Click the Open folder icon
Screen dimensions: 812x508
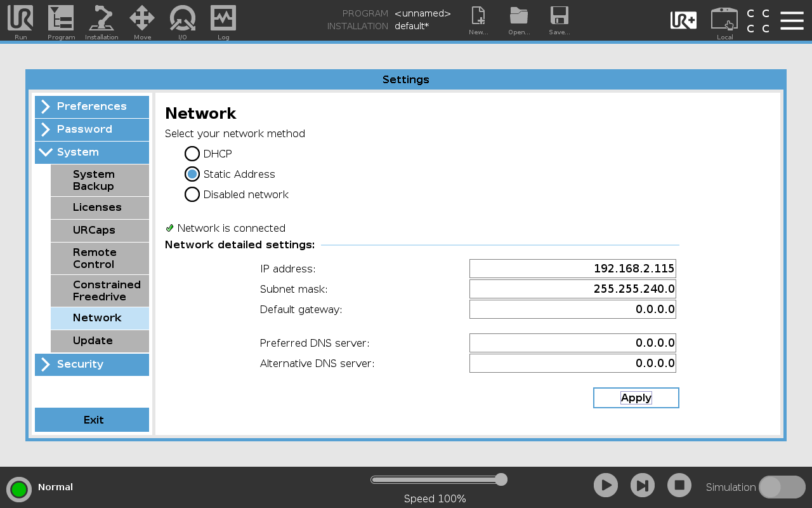tap(519, 16)
